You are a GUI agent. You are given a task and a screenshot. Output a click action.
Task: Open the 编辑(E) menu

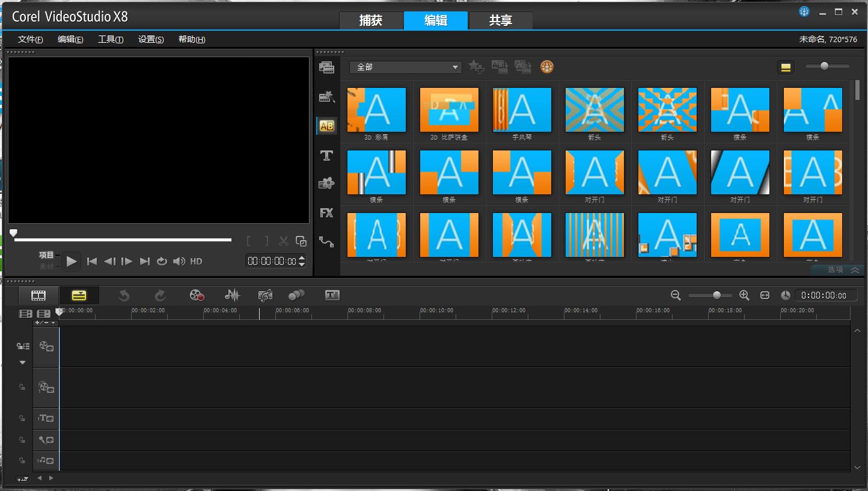tap(70, 39)
